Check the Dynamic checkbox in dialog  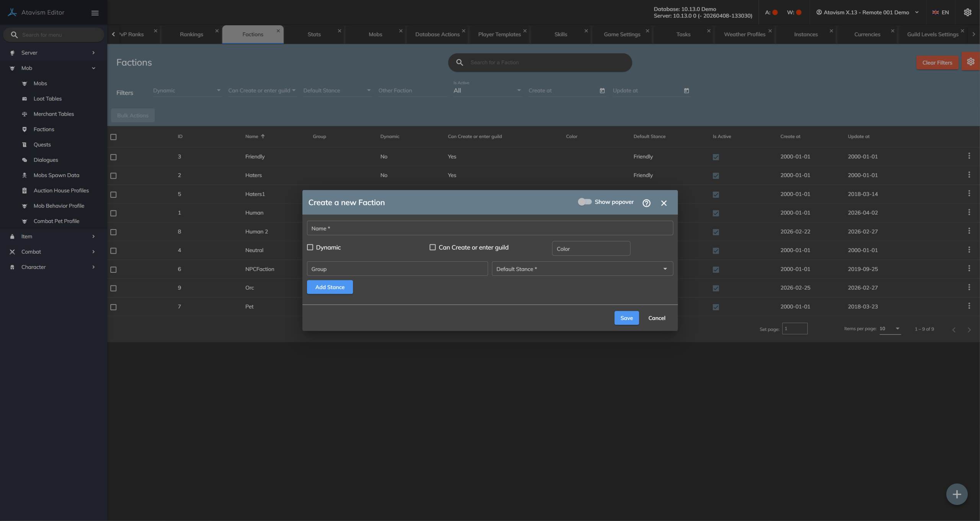(310, 247)
